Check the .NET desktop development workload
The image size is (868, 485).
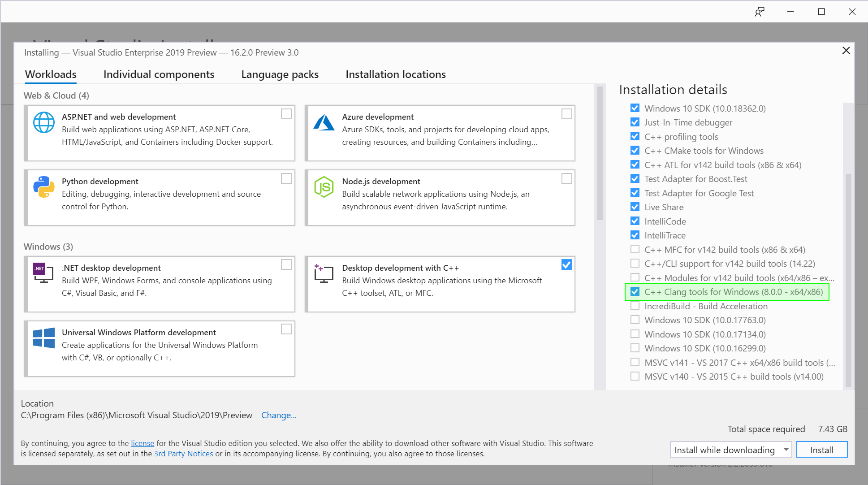tap(286, 264)
